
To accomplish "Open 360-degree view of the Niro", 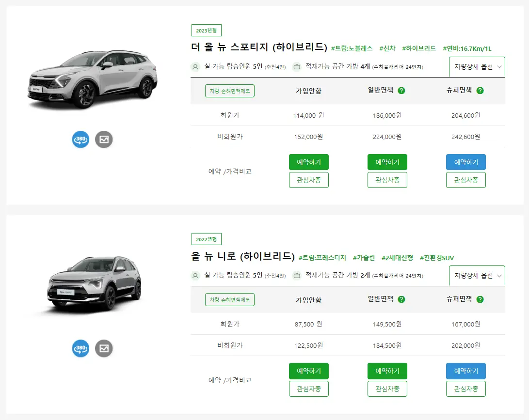I will pos(80,348).
